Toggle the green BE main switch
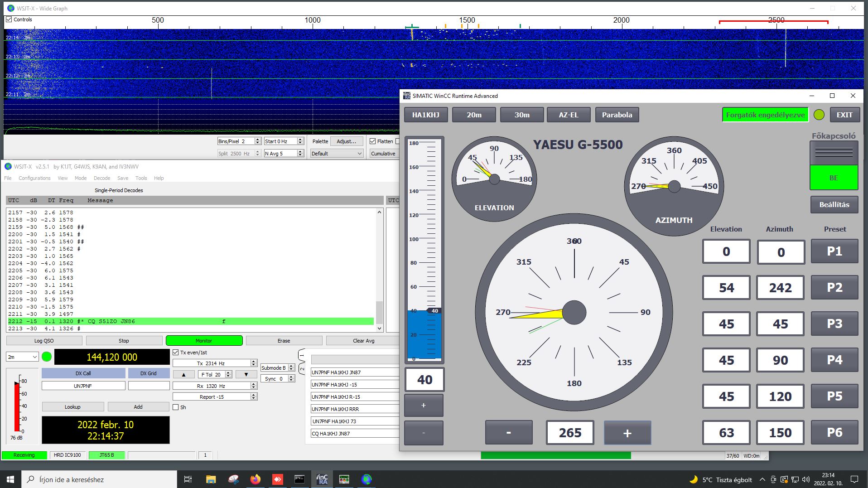Screen dimensions: 868x488 834,178
